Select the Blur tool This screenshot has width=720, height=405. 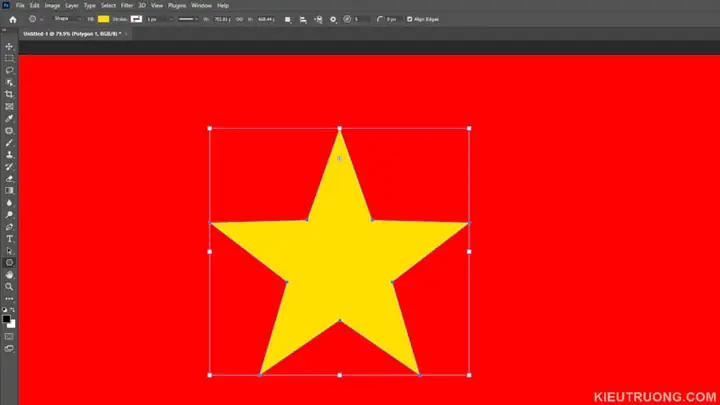[9, 202]
